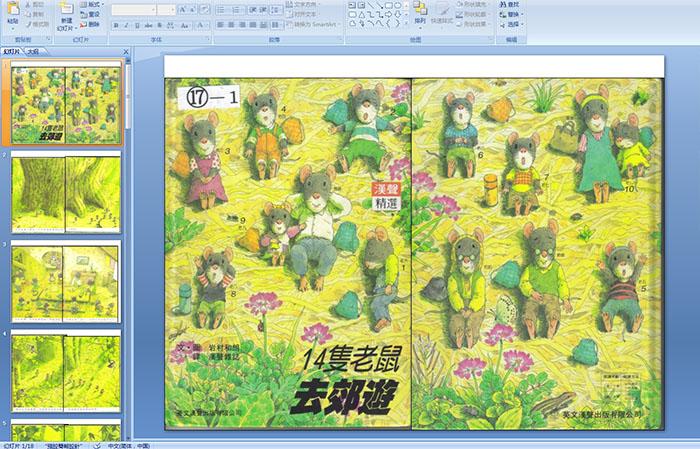Click the Copy (复制) button
The width and height of the screenshot is (700, 449).
tap(35, 14)
